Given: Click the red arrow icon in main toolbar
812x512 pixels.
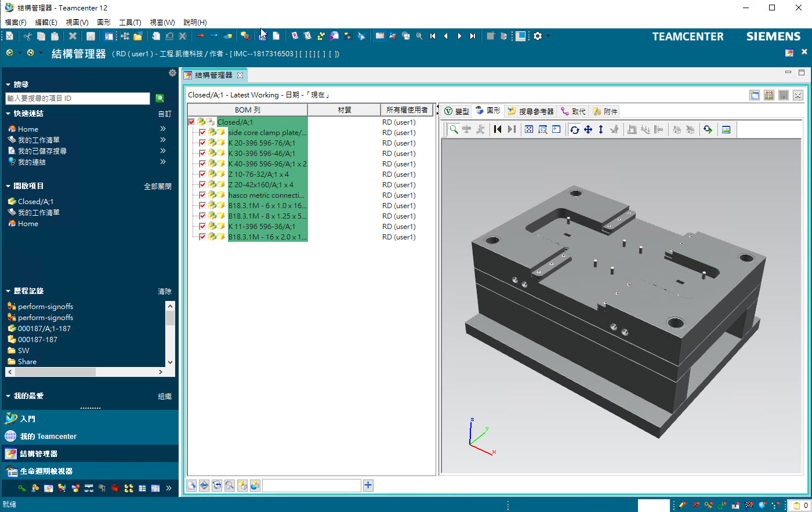Looking at the screenshot, I should coord(200,36).
